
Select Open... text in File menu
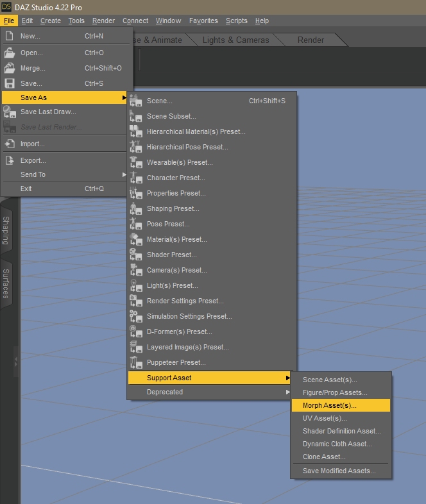pos(31,53)
